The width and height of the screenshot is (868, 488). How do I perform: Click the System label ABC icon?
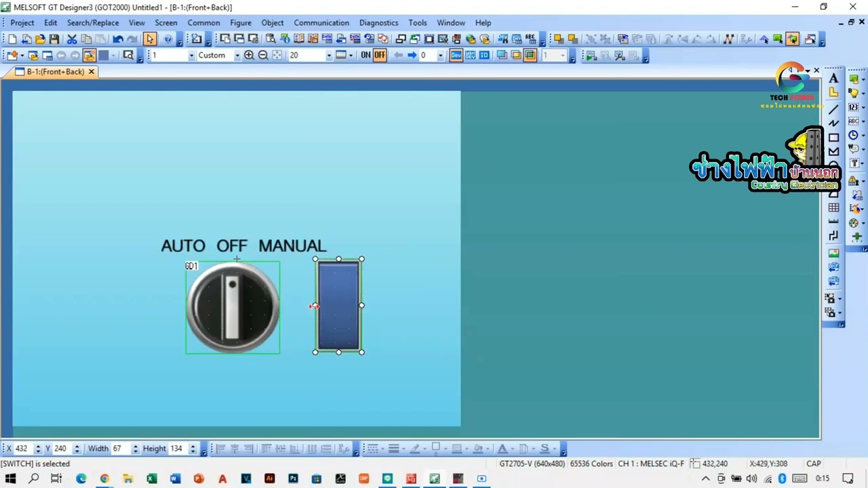530,39
